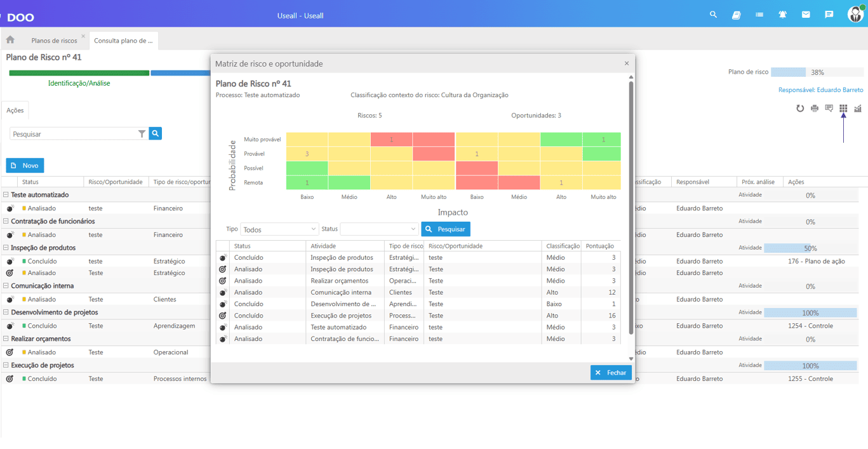868x449 pixels.
Task: Click the filter funnel in Pesquisar field
Action: tap(142, 134)
